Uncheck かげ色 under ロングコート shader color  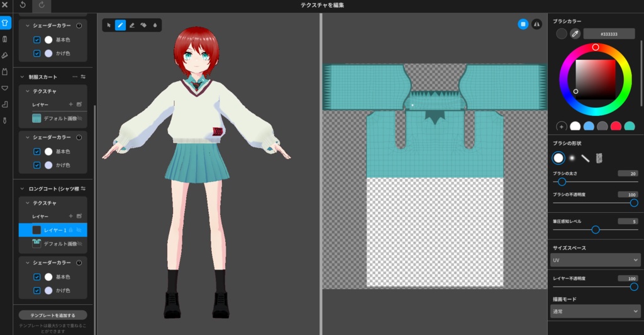pos(36,290)
